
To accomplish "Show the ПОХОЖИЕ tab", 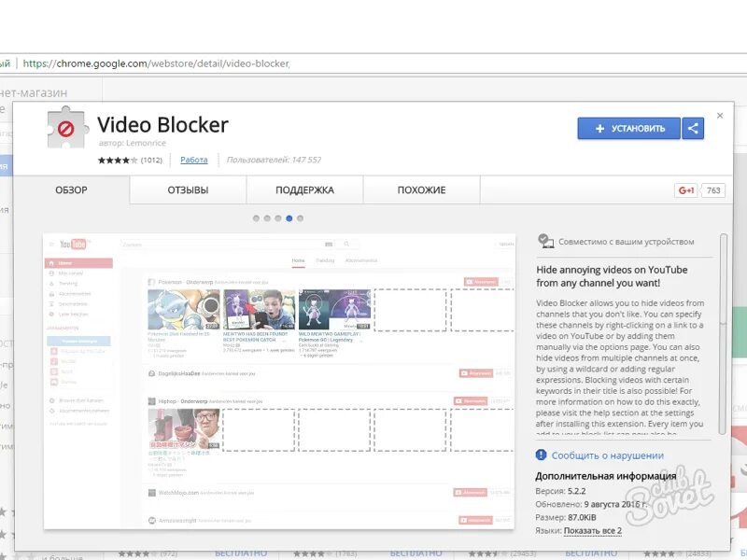I will point(422,190).
